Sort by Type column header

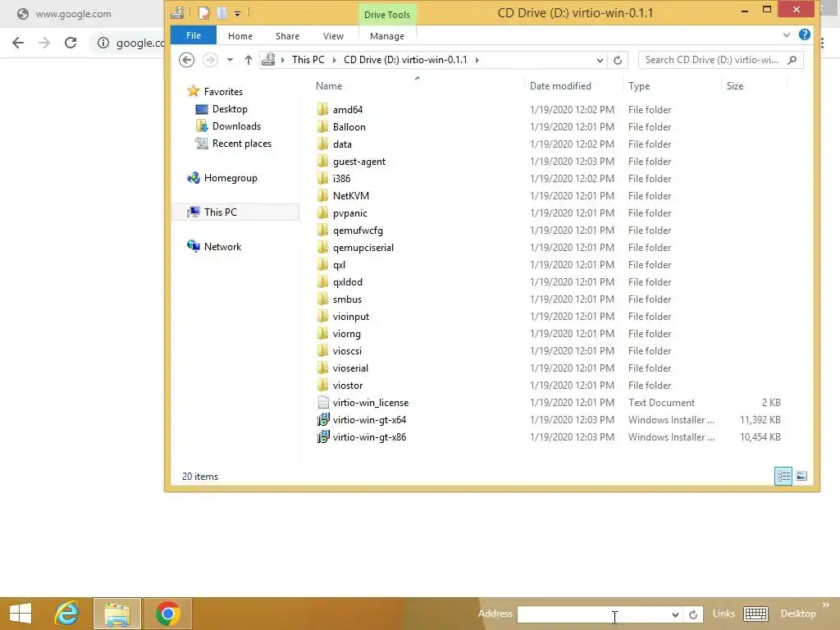point(638,85)
